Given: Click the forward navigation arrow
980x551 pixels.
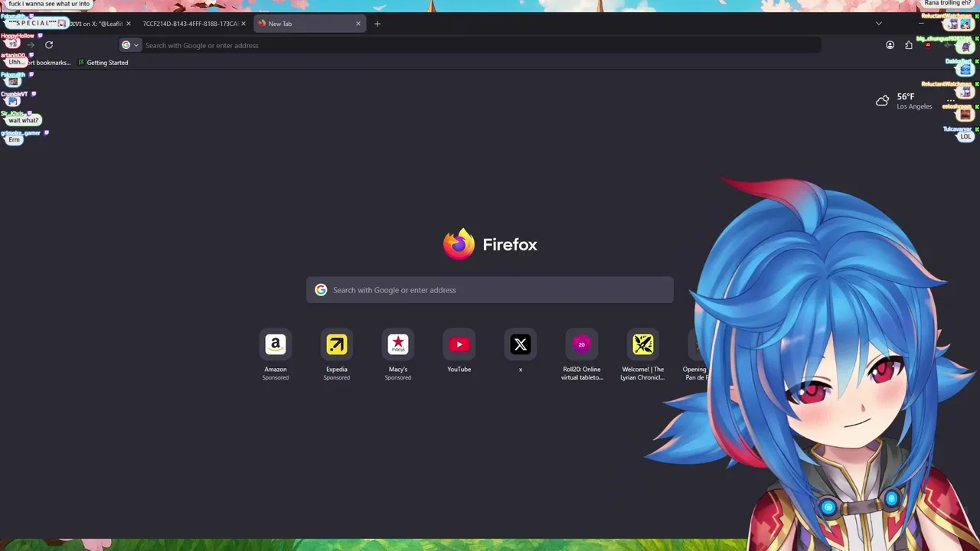Looking at the screenshot, I should point(31,45).
